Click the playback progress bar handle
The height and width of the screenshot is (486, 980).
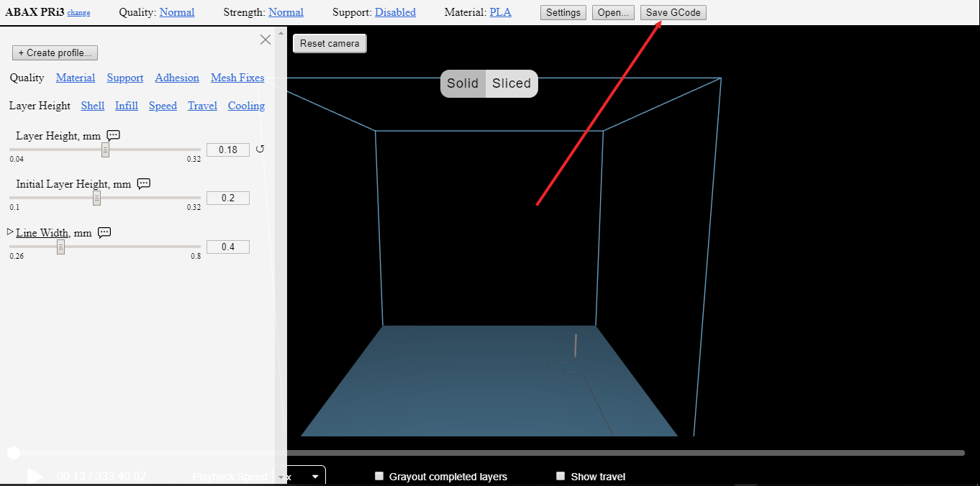(x=14, y=452)
